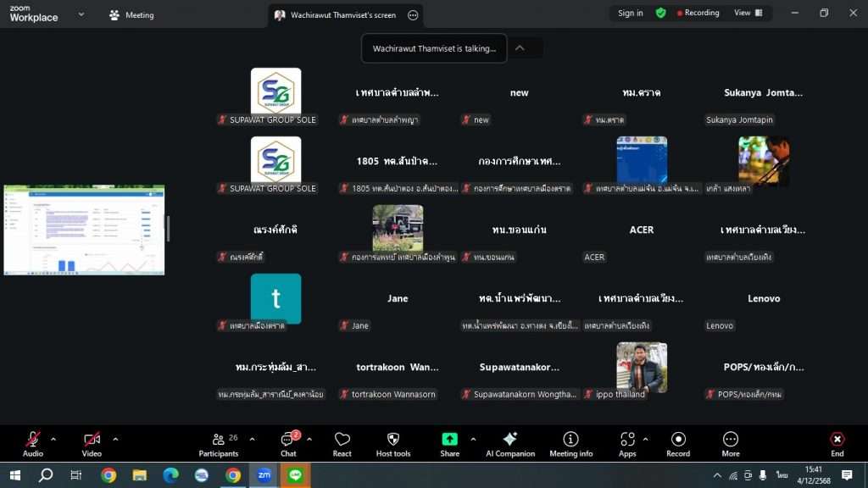
Task: Click the React heart icon
Action: pos(342,443)
